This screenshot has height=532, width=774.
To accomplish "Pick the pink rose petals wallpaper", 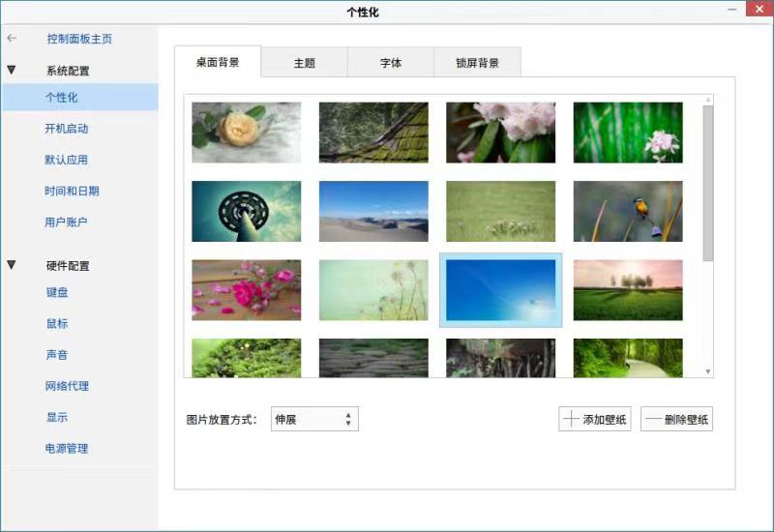I will tap(246, 289).
